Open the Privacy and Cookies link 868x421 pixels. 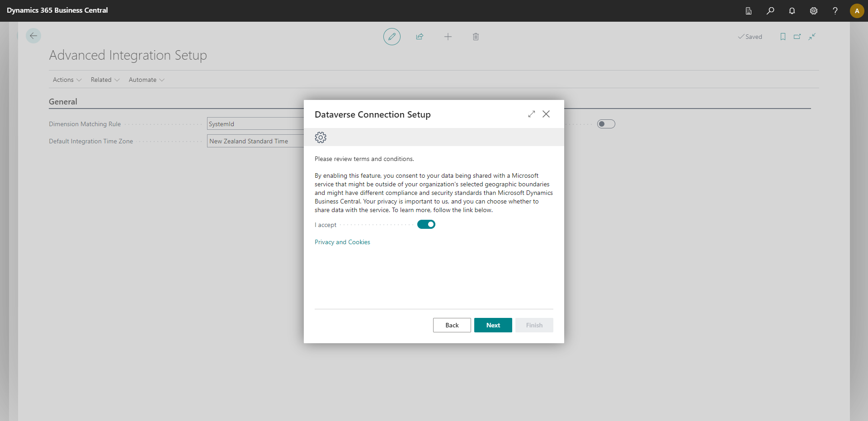click(x=342, y=242)
